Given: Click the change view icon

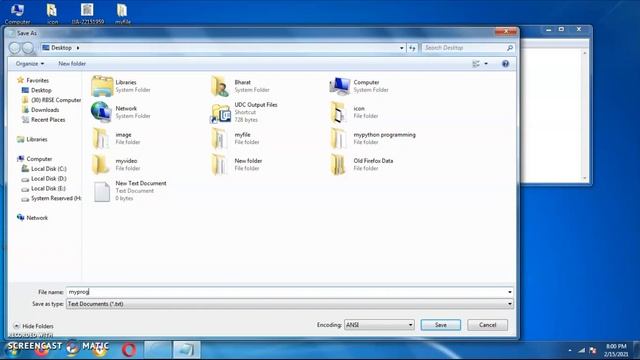Looking at the screenshot, I should pos(476,64).
